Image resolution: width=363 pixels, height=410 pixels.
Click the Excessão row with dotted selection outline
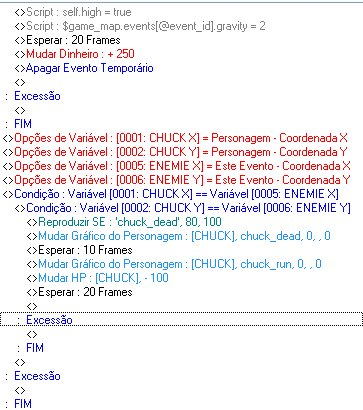click(181, 320)
